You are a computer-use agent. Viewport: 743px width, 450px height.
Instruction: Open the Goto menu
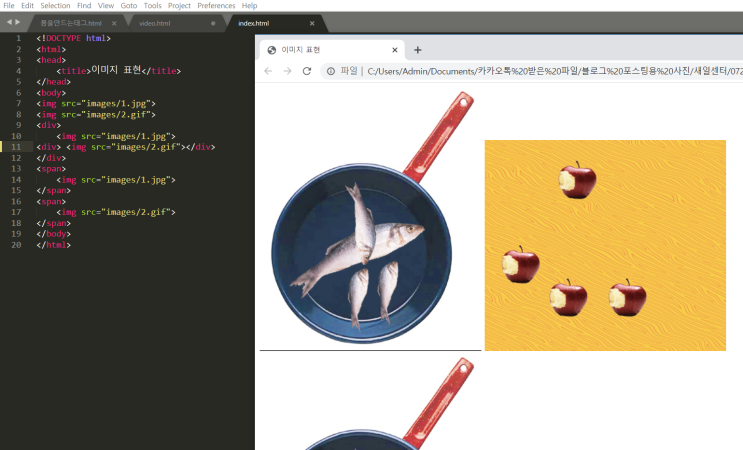point(128,6)
